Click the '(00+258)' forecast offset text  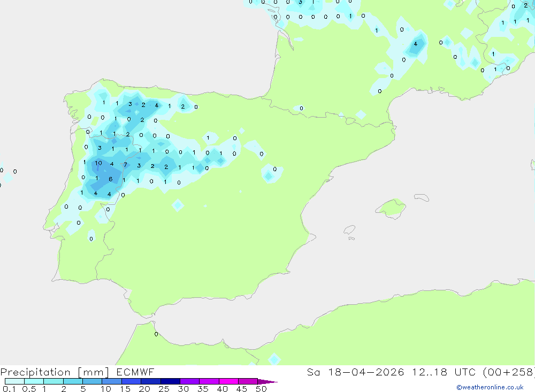509,372
